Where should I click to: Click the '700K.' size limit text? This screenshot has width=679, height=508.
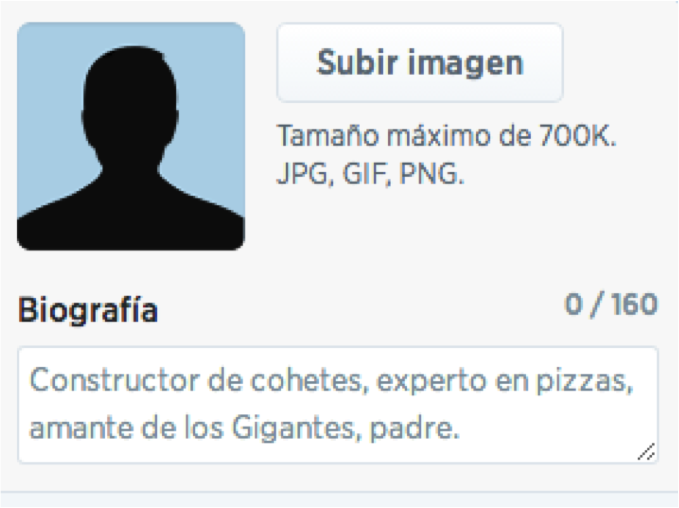(x=578, y=136)
